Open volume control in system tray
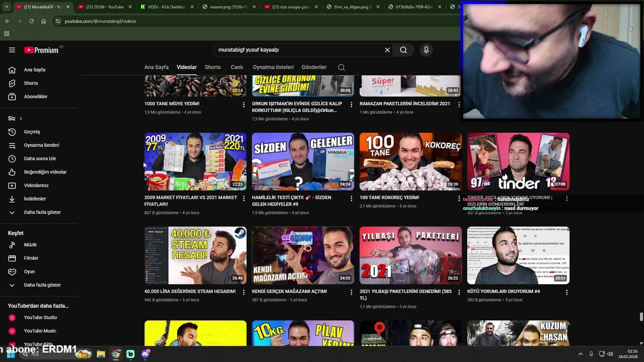The width and height of the screenshot is (644, 362). click(x=610, y=354)
